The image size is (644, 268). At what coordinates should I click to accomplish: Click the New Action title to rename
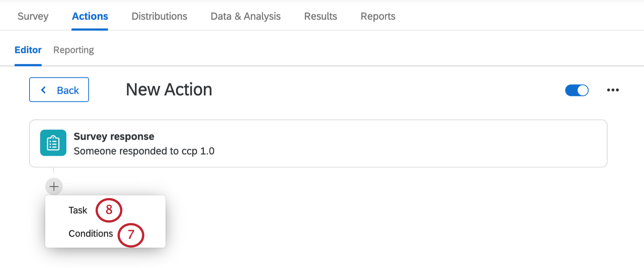[169, 90]
